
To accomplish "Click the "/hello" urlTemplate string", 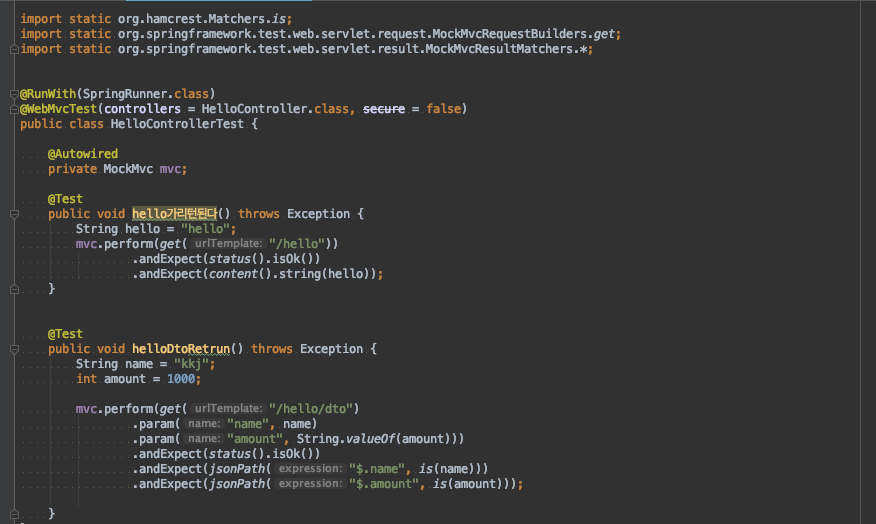I will click(296, 244).
